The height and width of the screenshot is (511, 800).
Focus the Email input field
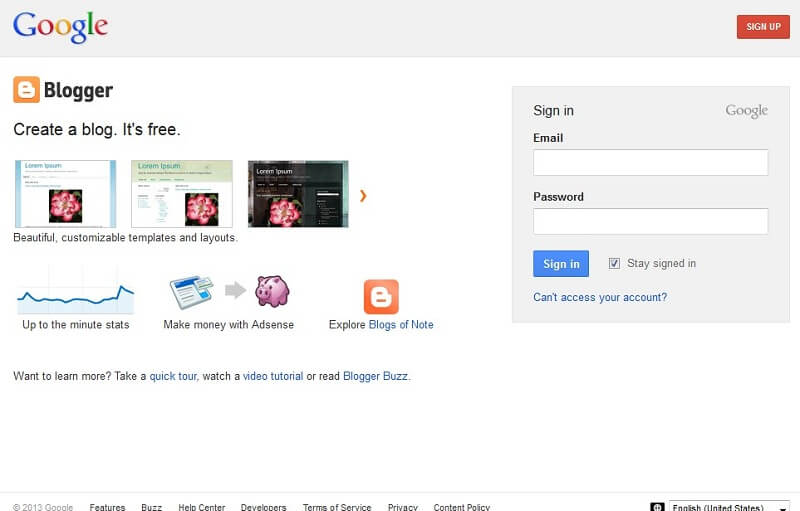click(x=651, y=162)
